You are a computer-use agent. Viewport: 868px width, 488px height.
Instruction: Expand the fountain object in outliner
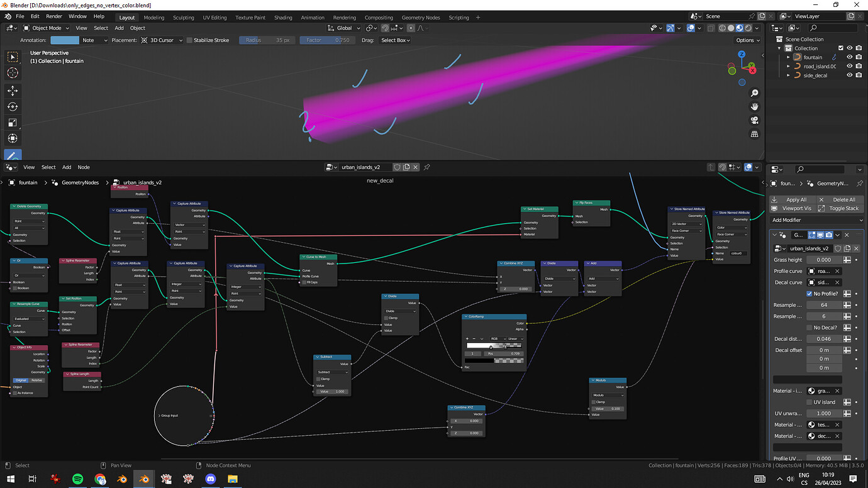click(x=789, y=57)
